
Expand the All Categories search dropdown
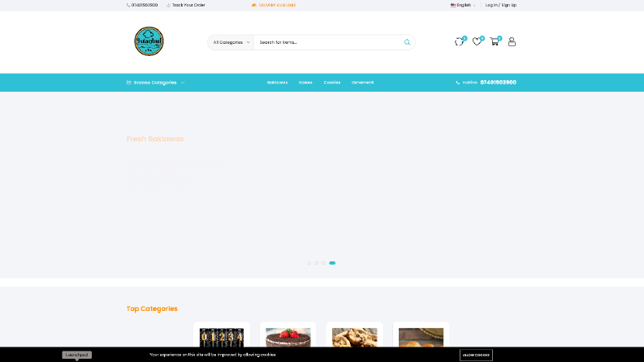(x=231, y=42)
